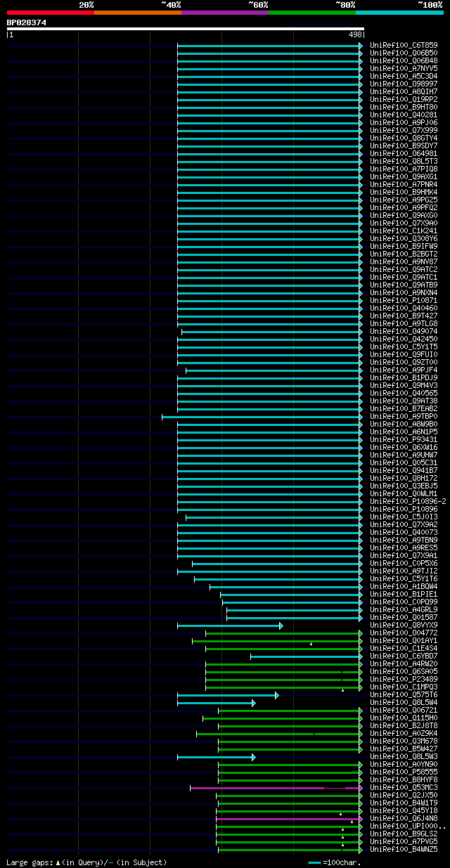Open hit UniRef100_Q06B50

pyautogui.click(x=404, y=53)
